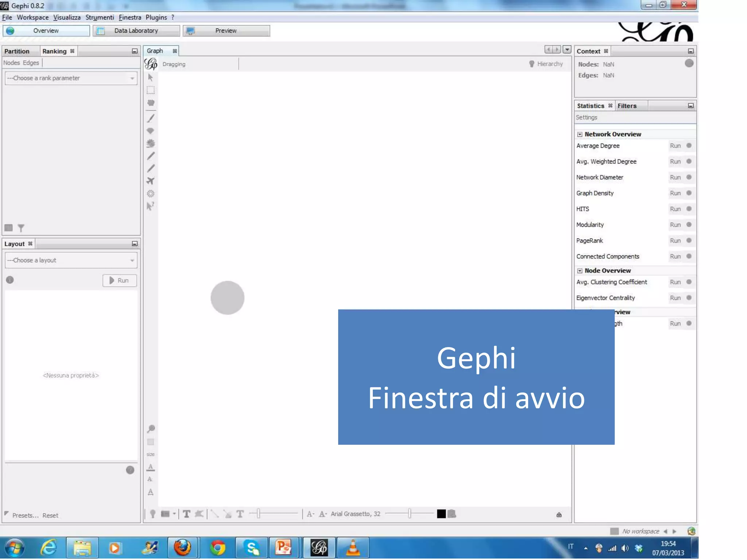Open the Workspace menu

pos(33,17)
